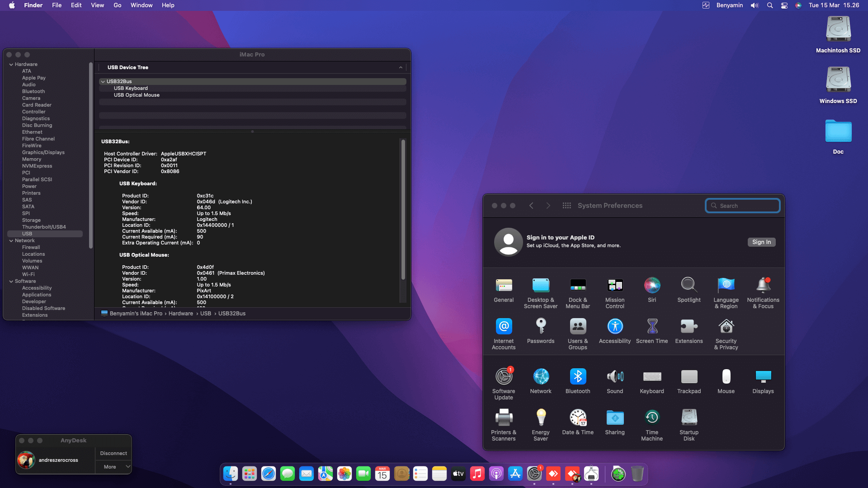The width and height of the screenshot is (868, 488).
Task: Select USB Optical Mouse in device tree
Action: click(x=137, y=95)
